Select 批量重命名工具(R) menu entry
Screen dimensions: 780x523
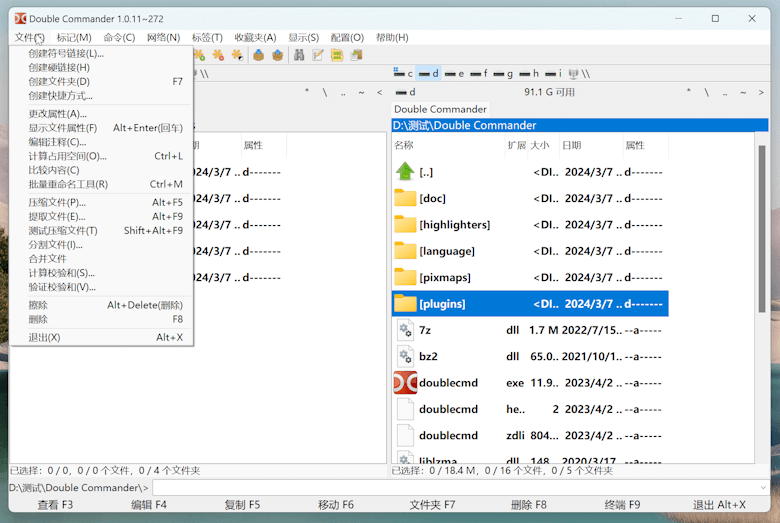pyautogui.click(x=101, y=184)
